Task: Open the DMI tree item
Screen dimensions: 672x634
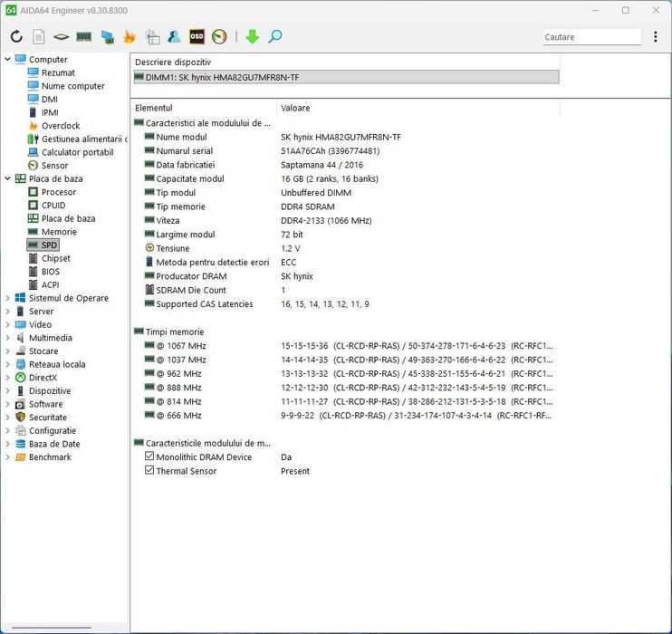Action: pyautogui.click(x=49, y=99)
